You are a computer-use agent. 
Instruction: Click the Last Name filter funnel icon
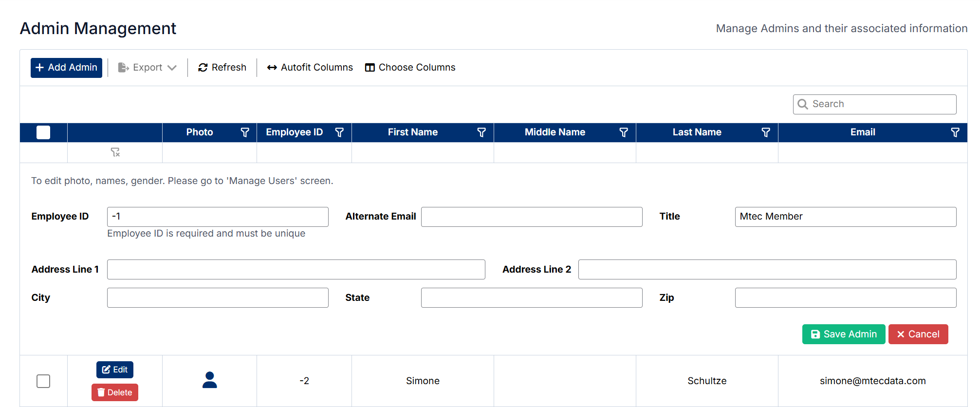766,132
